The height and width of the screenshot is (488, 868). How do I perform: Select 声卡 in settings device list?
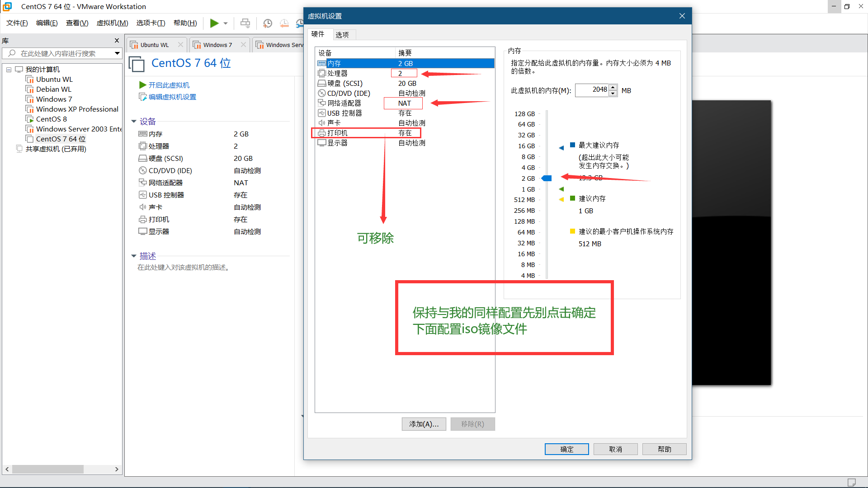point(405,123)
